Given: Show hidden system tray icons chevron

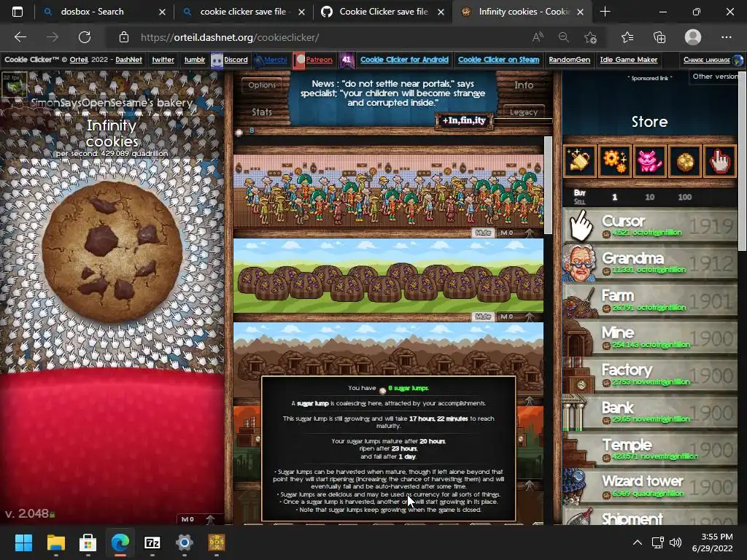Looking at the screenshot, I should pyautogui.click(x=637, y=542).
